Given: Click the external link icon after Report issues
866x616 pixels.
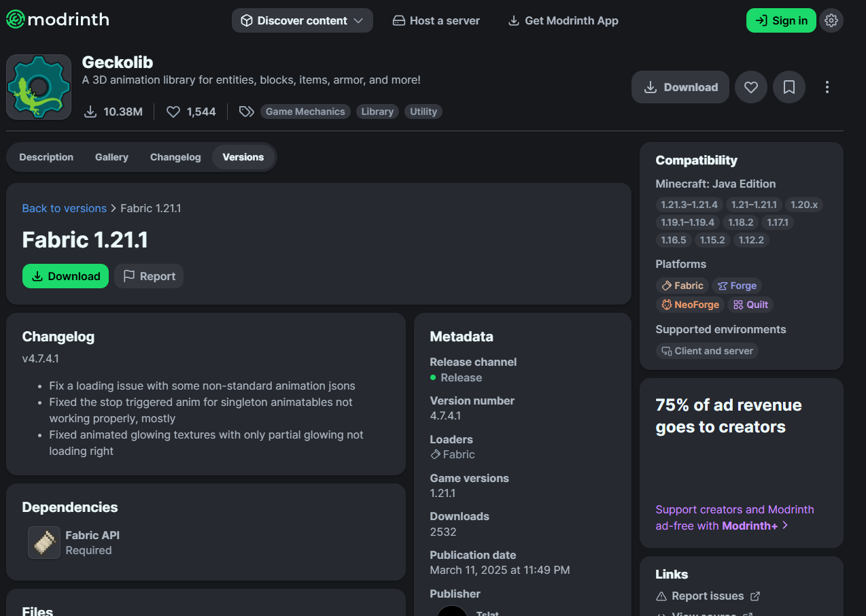Looking at the screenshot, I should tap(755, 596).
